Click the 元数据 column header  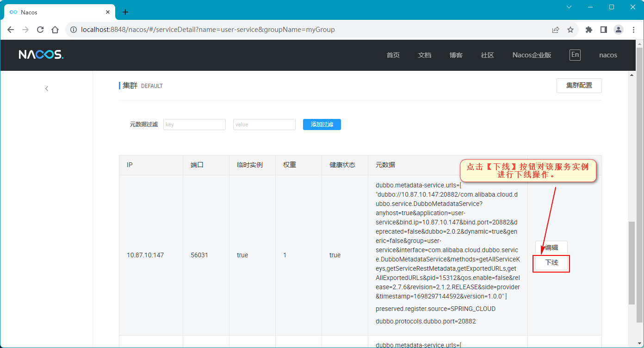pyautogui.click(x=385, y=165)
